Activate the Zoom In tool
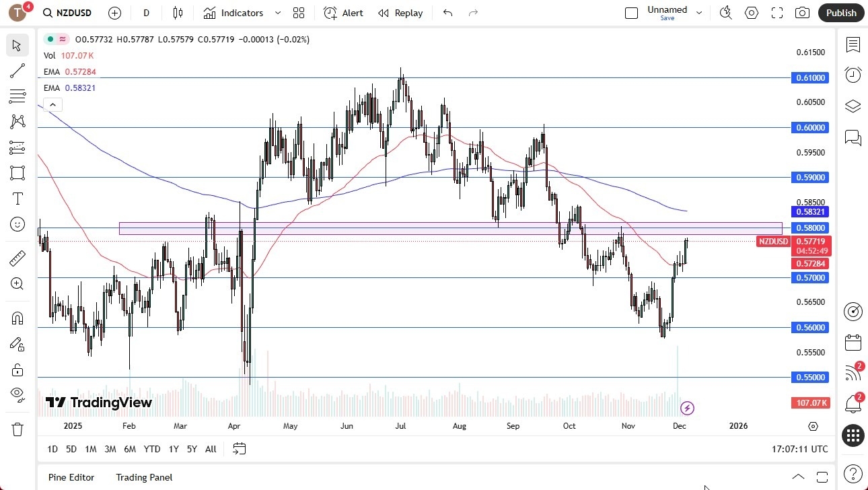This screenshot has width=868, height=490. (x=17, y=283)
